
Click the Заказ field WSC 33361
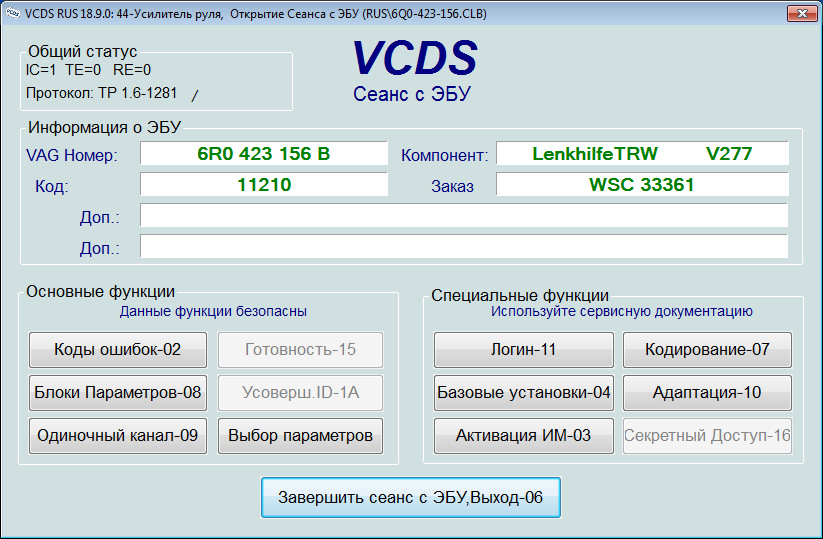click(x=642, y=185)
